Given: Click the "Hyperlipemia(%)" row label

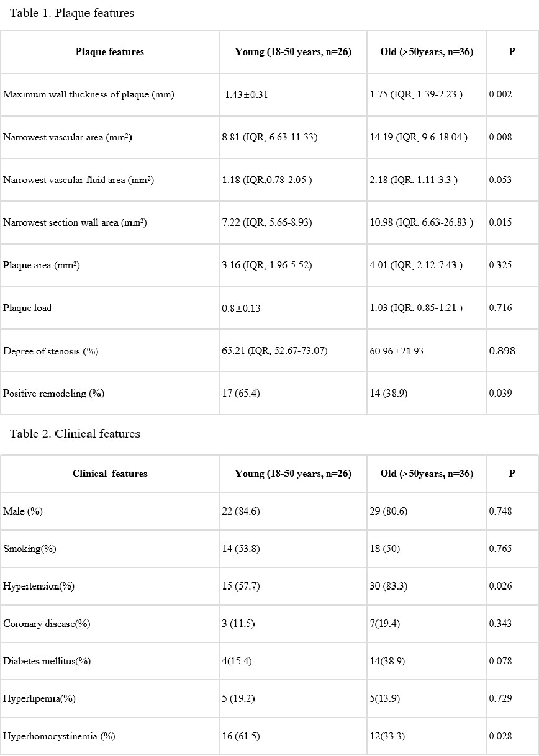Looking at the screenshot, I should [x=39, y=699].
